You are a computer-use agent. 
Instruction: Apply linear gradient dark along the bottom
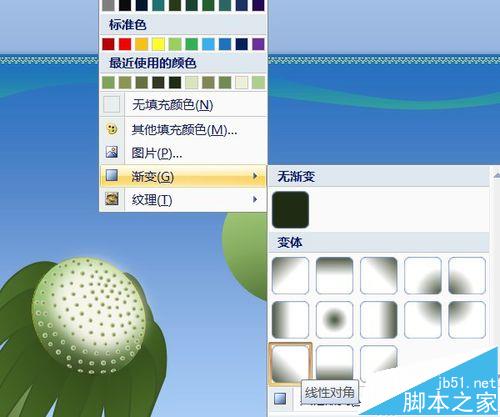[334, 363]
